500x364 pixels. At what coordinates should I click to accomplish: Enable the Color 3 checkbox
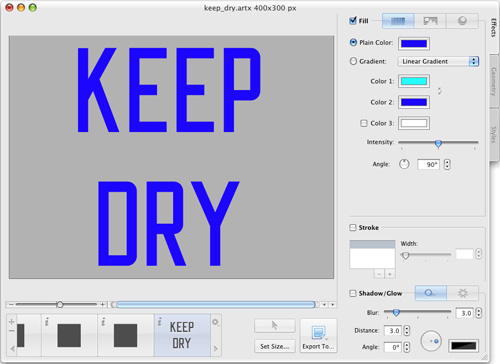click(x=364, y=123)
